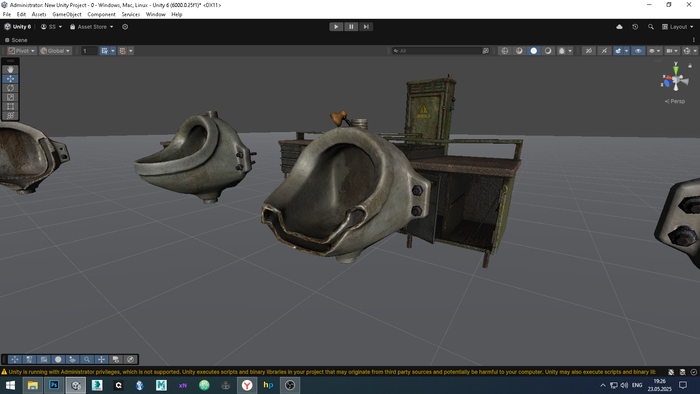Screen dimensions: 700x394
Task: Select the Rotate tool
Action: [x=10, y=88]
